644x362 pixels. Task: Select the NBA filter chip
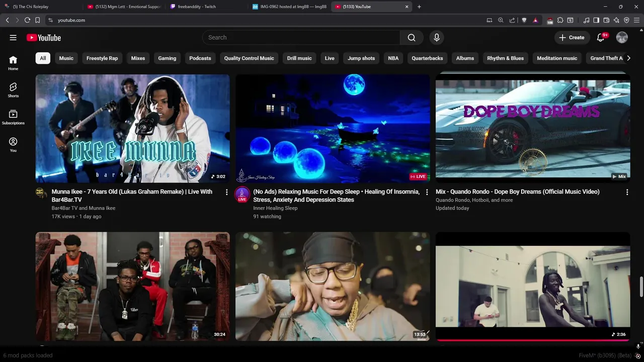point(393,58)
